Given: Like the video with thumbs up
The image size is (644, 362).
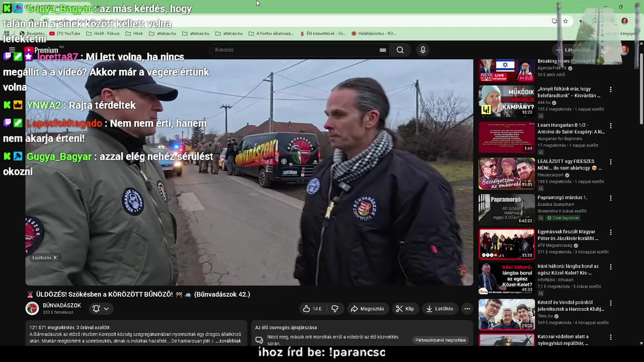Looking at the screenshot, I should 312,309.
